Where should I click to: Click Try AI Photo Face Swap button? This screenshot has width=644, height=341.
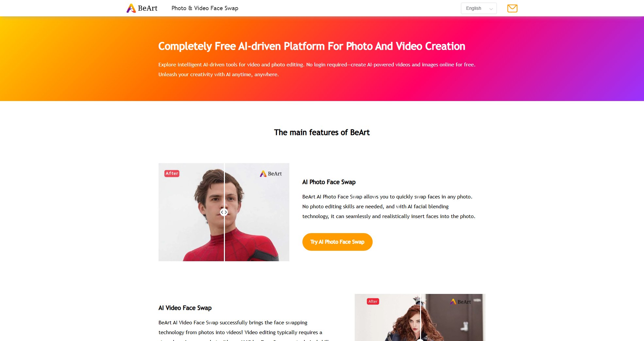[x=337, y=242]
